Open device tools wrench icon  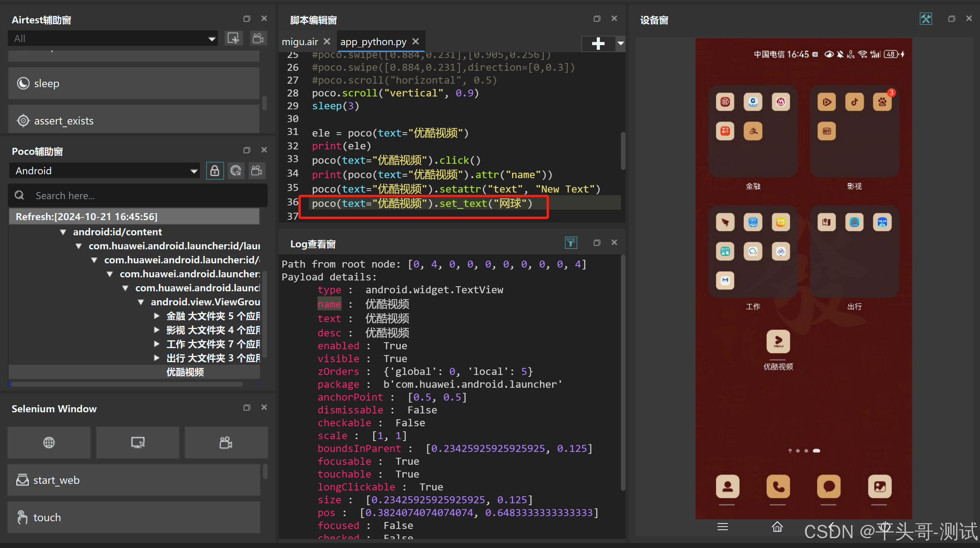(x=926, y=19)
